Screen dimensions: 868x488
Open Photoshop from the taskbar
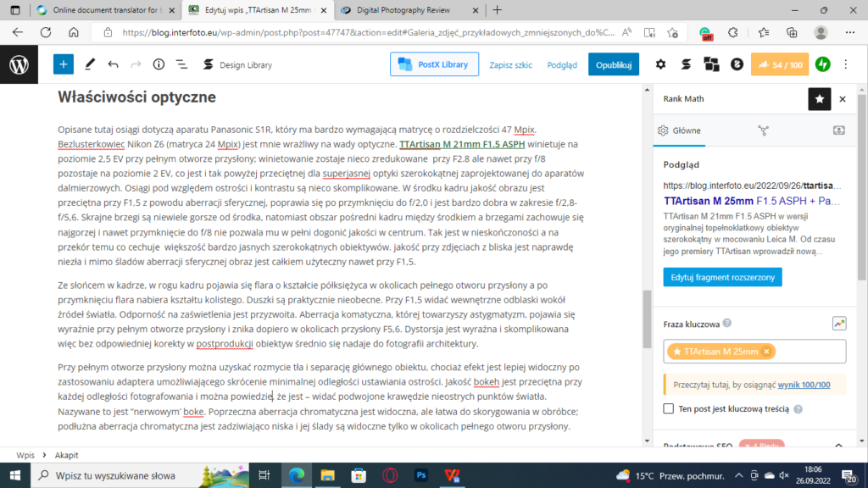click(x=420, y=475)
